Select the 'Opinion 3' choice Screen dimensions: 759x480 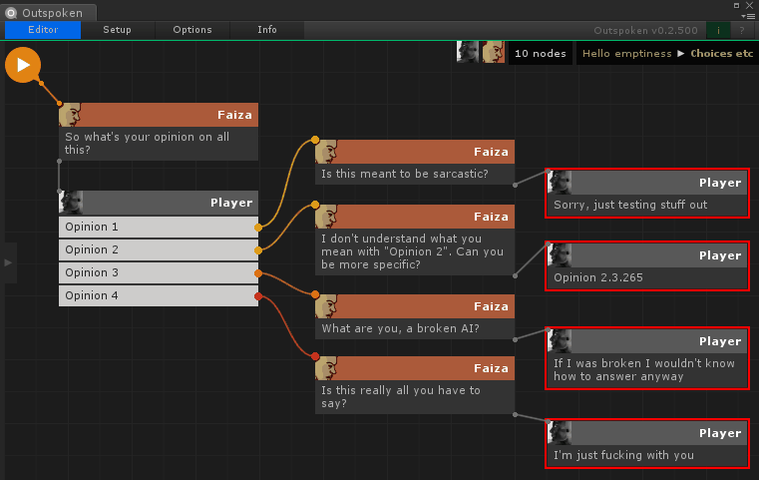[158, 272]
